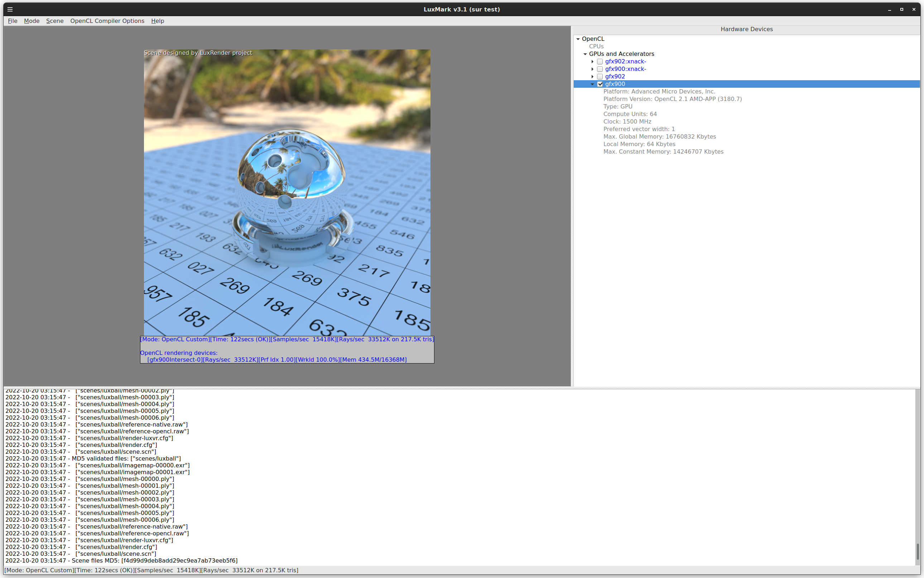This screenshot has height=578, width=924.
Task: Open the OpenCL Compiler Options menu
Action: click(x=107, y=21)
